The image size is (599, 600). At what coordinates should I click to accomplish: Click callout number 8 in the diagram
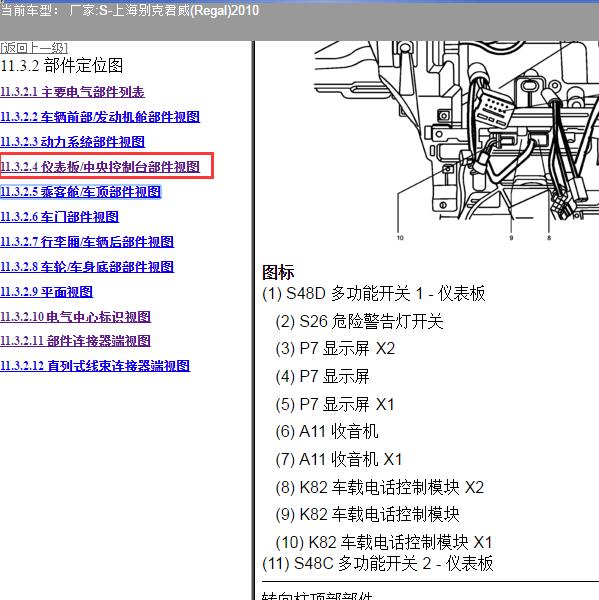(549, 238)
